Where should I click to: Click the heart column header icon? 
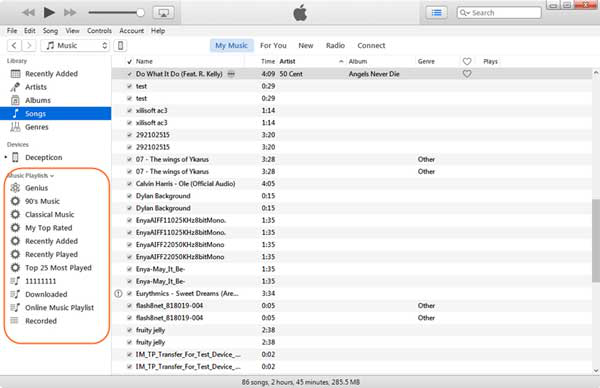(467, 61)
